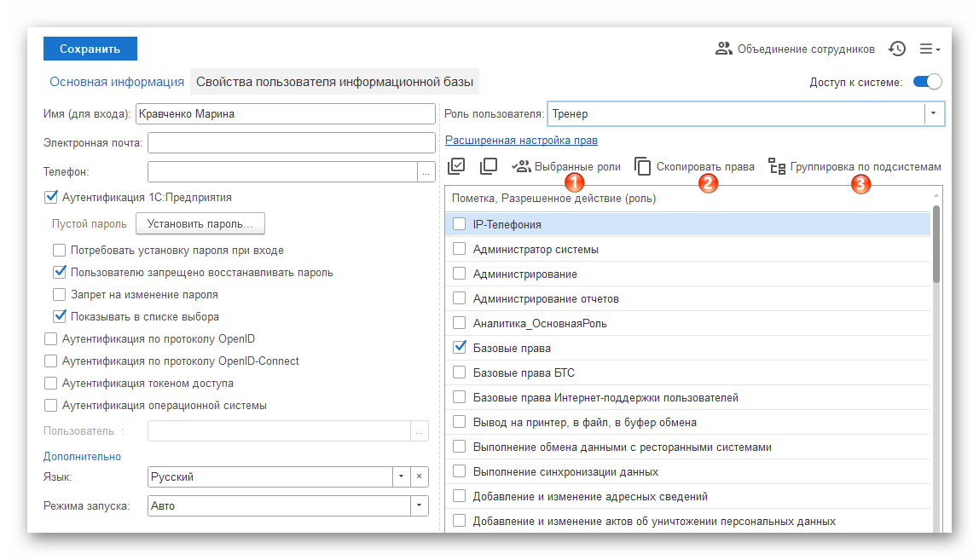Click Скопировать права copy icon button
This screenshot has width=979, height=560.
pyautogui.click(x=643, y=167)
